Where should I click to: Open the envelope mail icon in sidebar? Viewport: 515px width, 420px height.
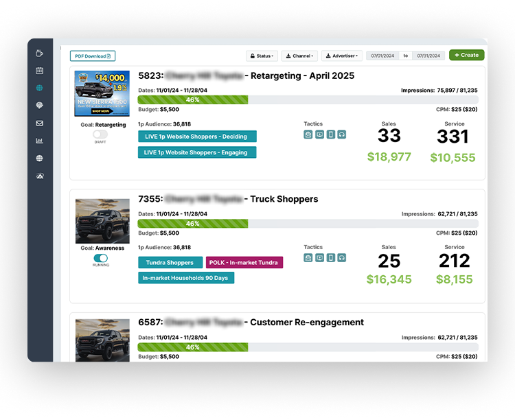(x=40, y=124)
